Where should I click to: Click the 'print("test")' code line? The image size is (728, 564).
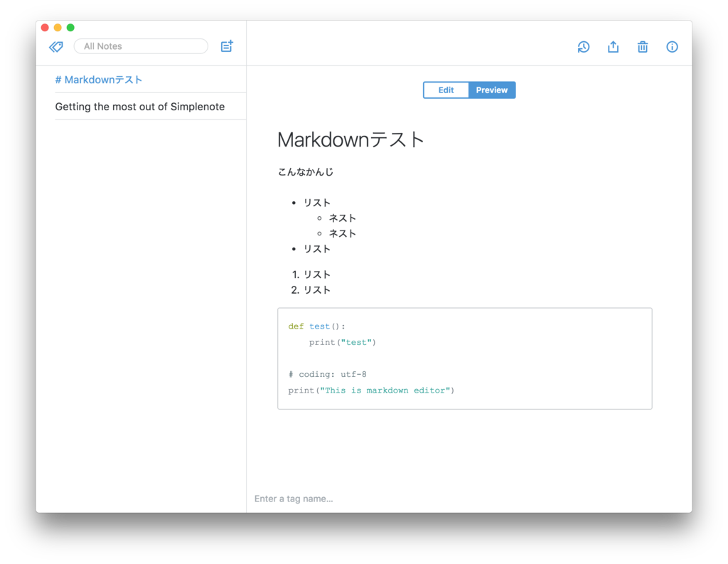(342, 342)
